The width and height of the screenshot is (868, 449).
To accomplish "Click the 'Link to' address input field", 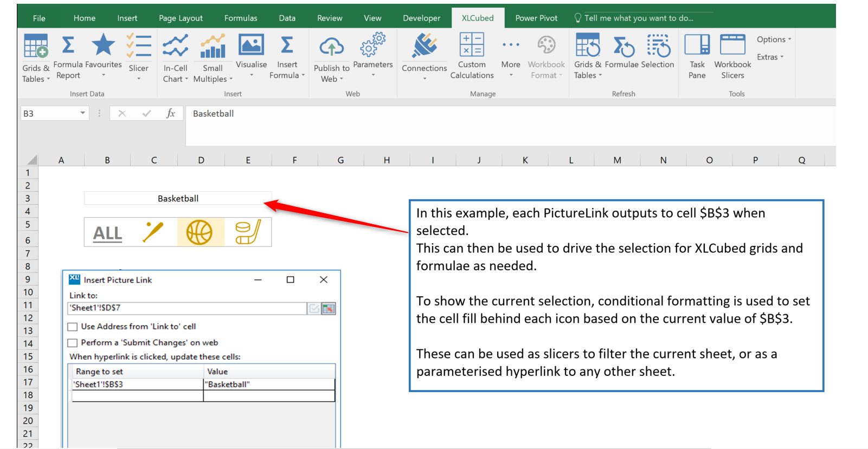I will click(x=187, y=308).
